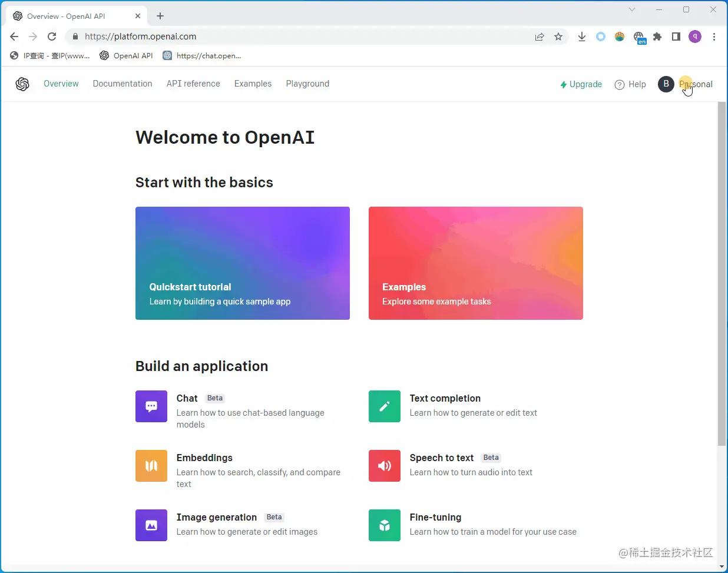Click the Speech to text title link
Screen dimensions: 728x573
(x=442, y=458)
